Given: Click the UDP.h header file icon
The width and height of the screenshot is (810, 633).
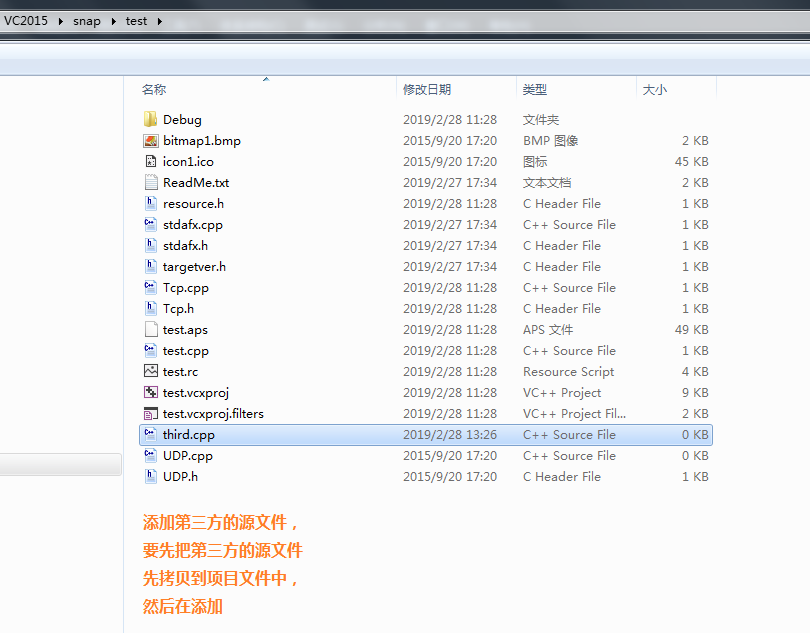Looking at the screenshot, I should click(x=150, y=476).
